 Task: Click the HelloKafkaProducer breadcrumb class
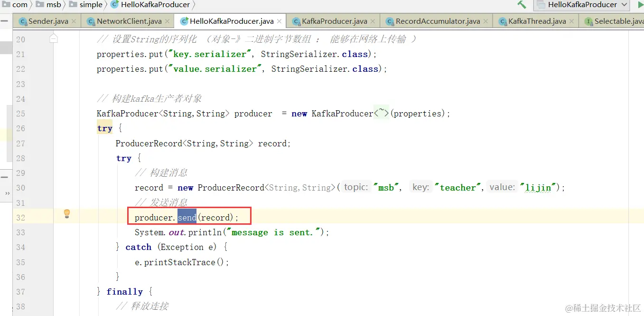click(155, 5)
